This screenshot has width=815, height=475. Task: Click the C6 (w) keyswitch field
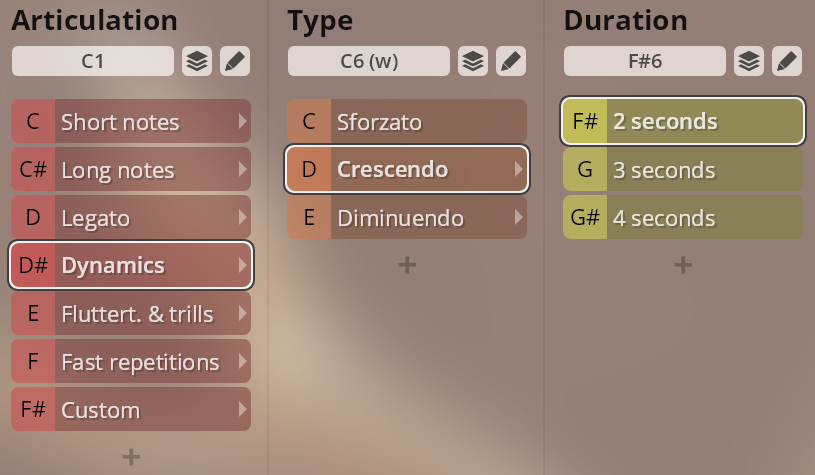pos(369,61)
